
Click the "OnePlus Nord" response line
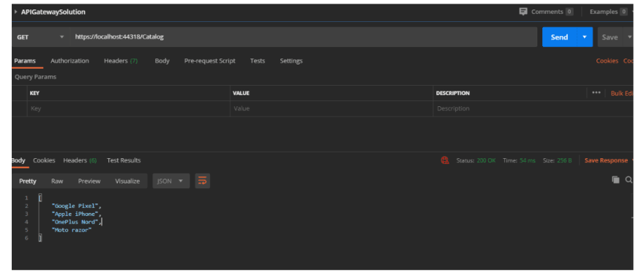pyautogui.click(x=76, y=222)
